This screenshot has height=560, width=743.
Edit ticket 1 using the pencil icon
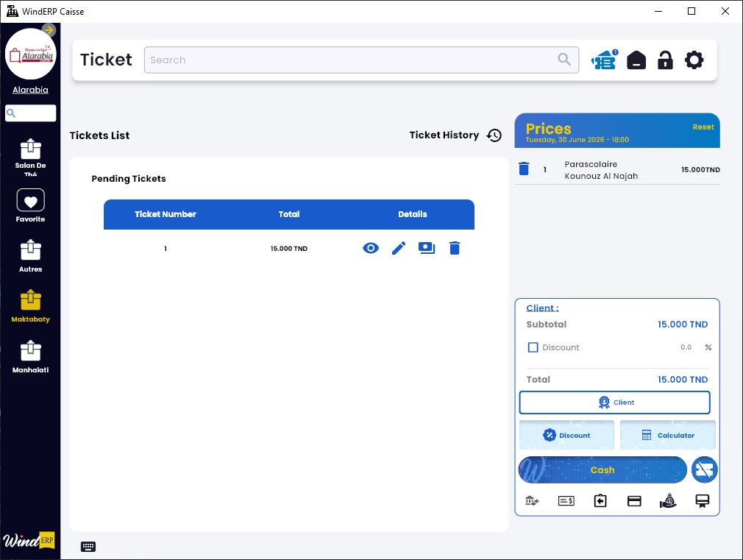[x=399, y=248]
